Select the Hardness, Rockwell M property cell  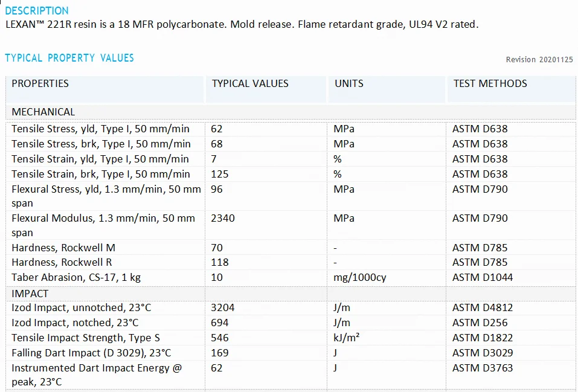click(63, 248)
